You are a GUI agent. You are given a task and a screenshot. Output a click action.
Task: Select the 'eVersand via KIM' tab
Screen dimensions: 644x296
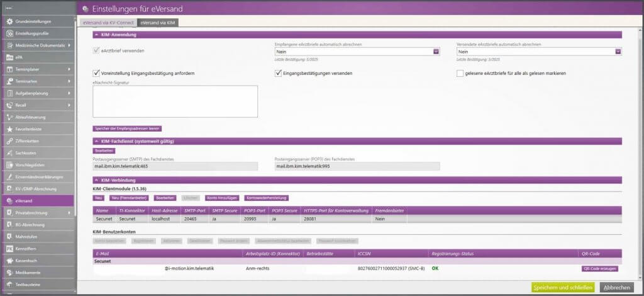click(x=158, y=23)
